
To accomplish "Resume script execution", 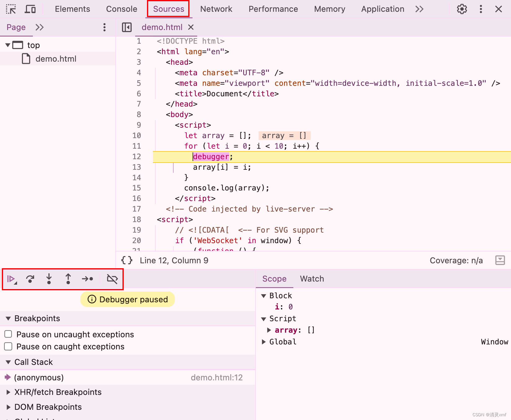I will point(12,279).
